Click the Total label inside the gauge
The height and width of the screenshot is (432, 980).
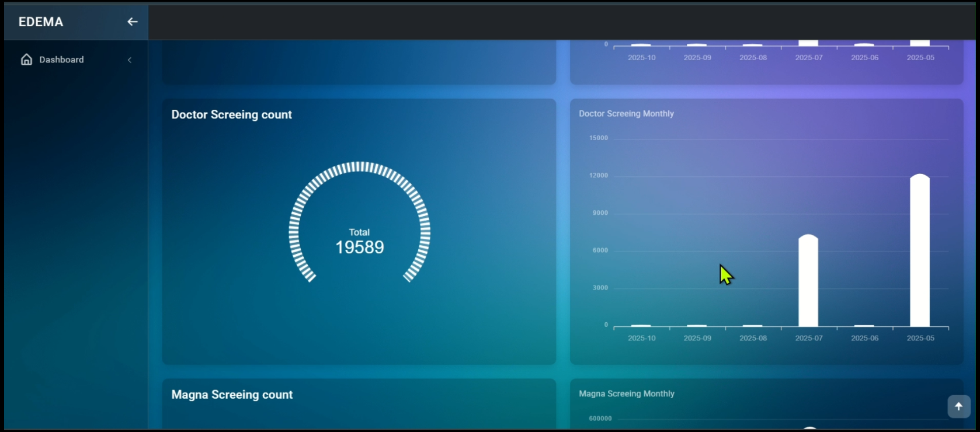pos(359,232)
